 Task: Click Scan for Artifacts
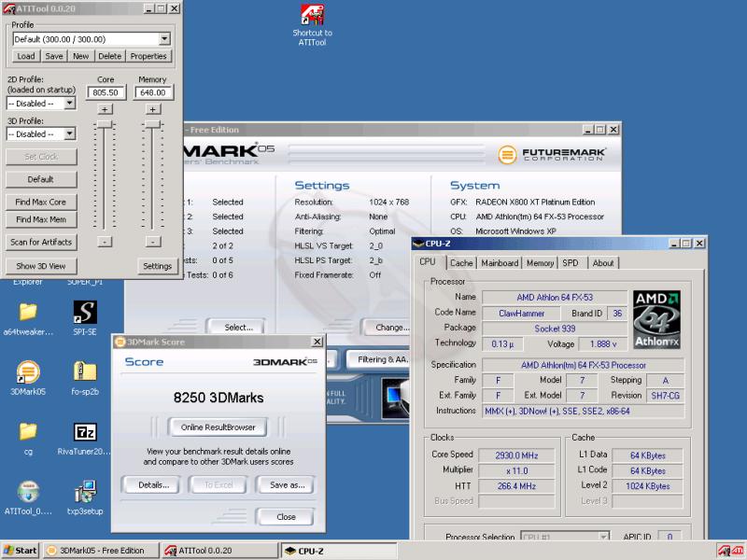(x=41, y=242)
